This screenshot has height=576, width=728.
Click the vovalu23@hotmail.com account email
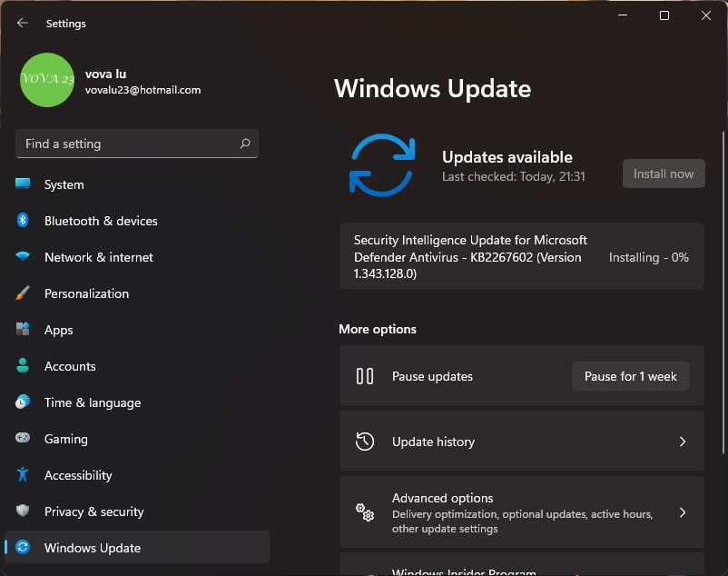pyautogui.click(x=143, y=90)
